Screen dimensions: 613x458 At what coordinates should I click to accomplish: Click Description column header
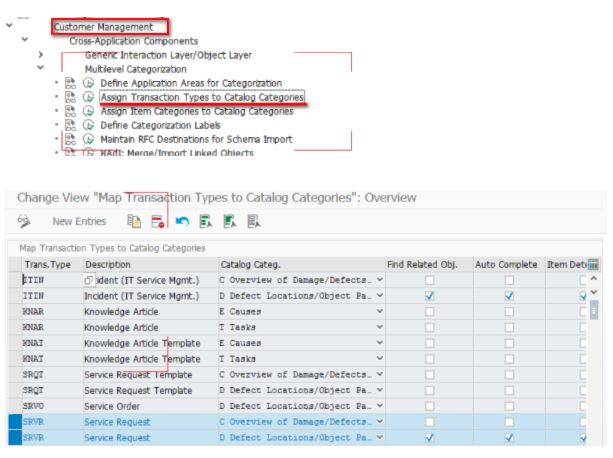point(151,265)
